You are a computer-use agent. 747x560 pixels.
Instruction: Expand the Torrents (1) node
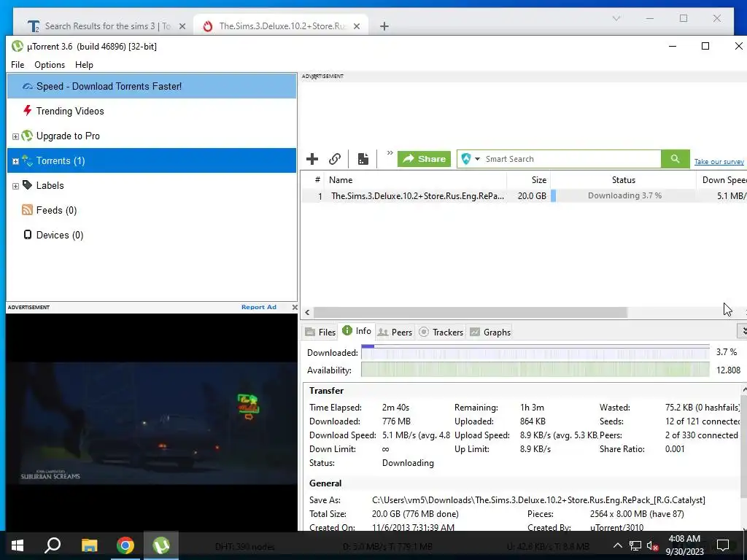coord(15,161)
